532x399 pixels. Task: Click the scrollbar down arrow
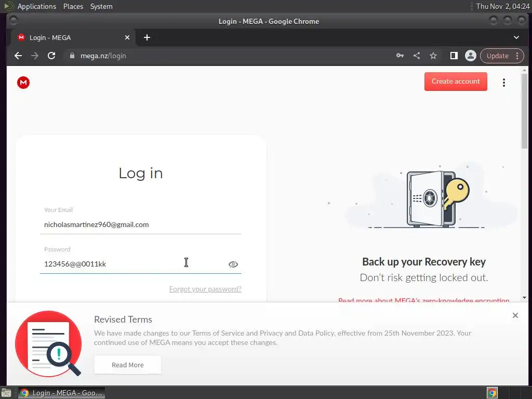point(525,298)
